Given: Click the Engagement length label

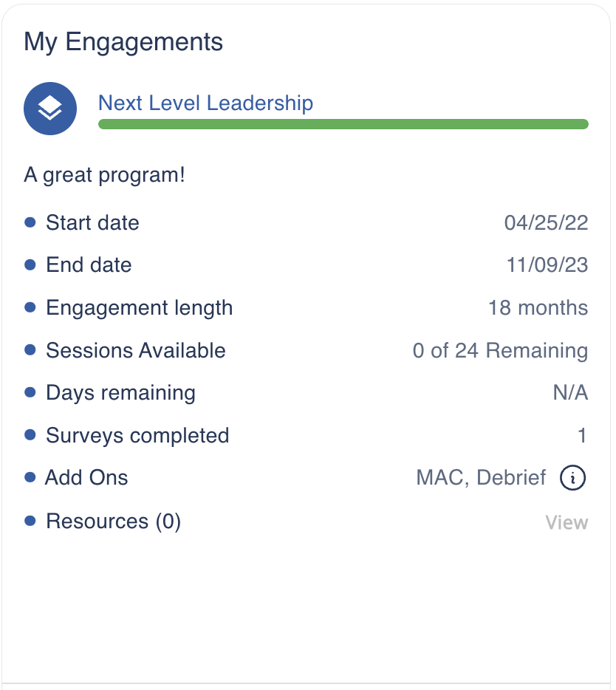Looking at the screenshot, I should pyautogui.click(x=139, y=308).
